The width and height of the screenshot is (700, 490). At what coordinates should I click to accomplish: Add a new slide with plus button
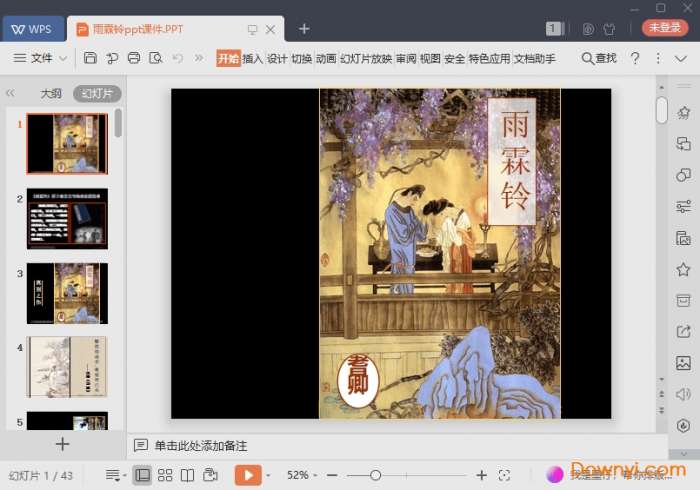click(62, 444)
